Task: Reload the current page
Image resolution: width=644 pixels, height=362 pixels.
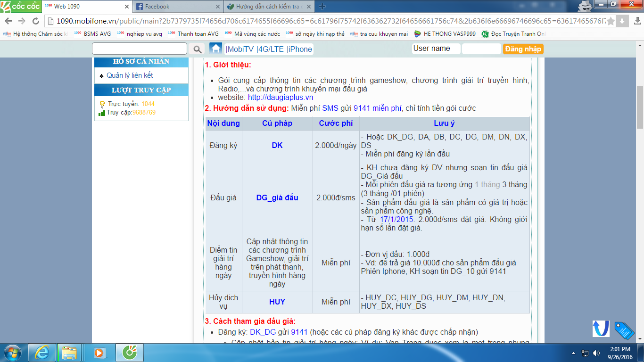Action: pos(36,21)
